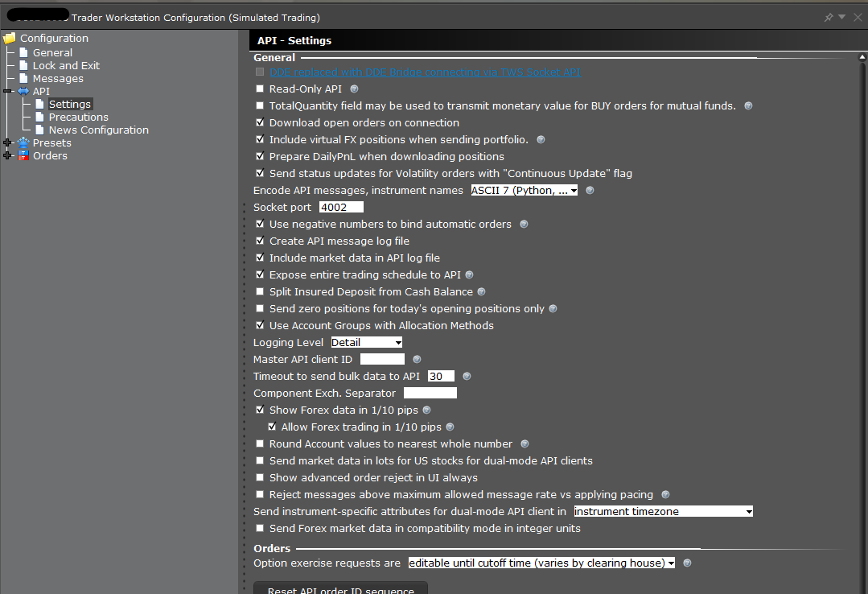Click help icon next to TotalQuantity mutual funds option
The height and width of the screenshot is (594, 868).
[x=747, y=105]
